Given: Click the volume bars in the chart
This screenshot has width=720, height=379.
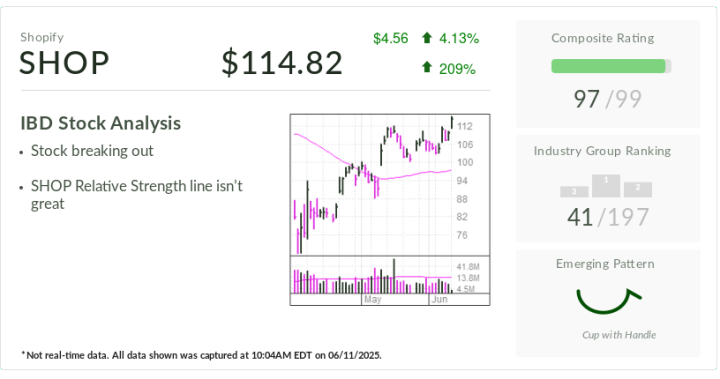Looking at the screenshot, I should coord(373,276).
